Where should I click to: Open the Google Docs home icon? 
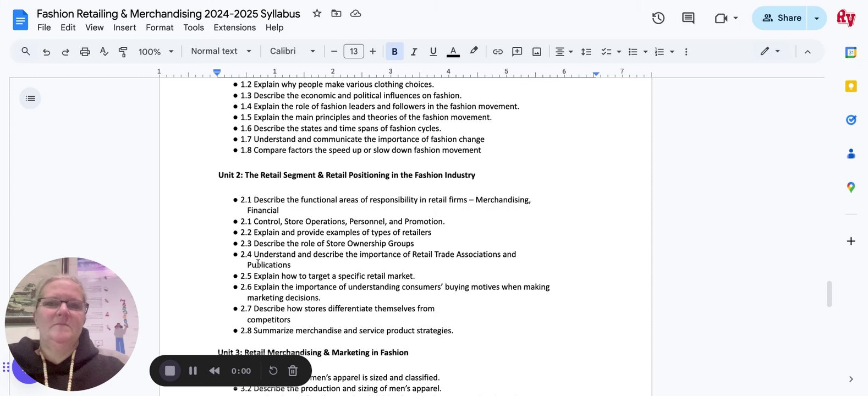(20, 20)
